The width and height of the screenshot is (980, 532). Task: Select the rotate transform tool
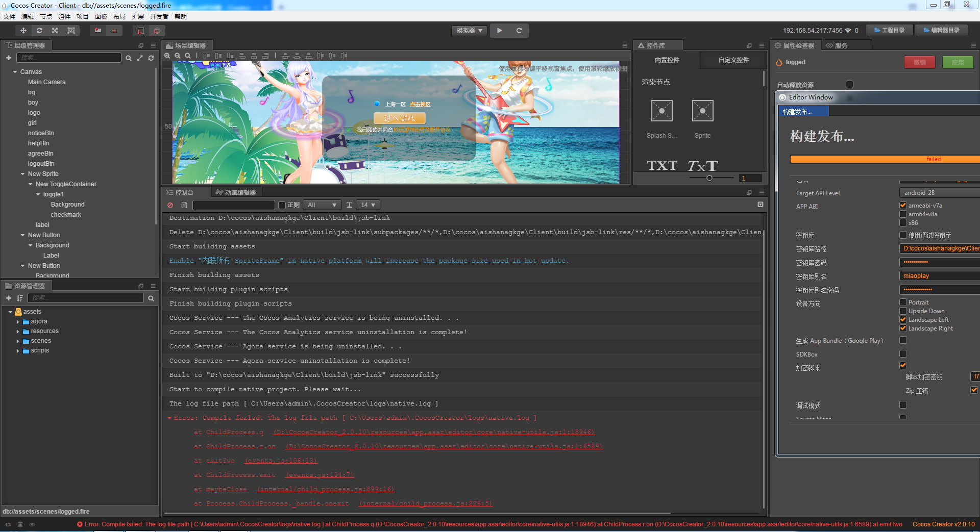39,31
